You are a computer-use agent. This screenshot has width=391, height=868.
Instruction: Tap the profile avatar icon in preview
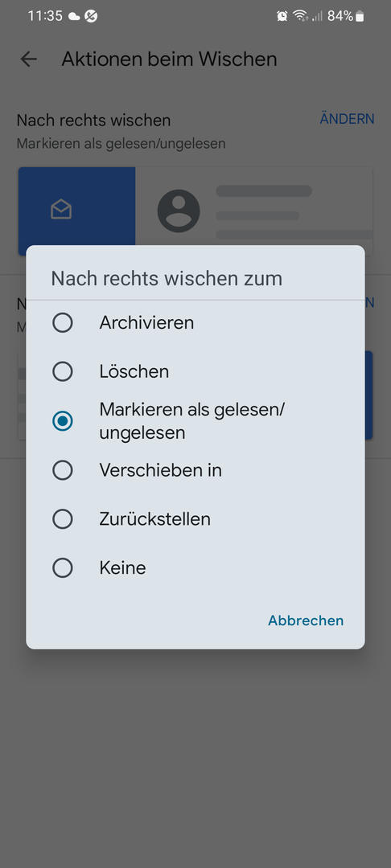(179, 211)
